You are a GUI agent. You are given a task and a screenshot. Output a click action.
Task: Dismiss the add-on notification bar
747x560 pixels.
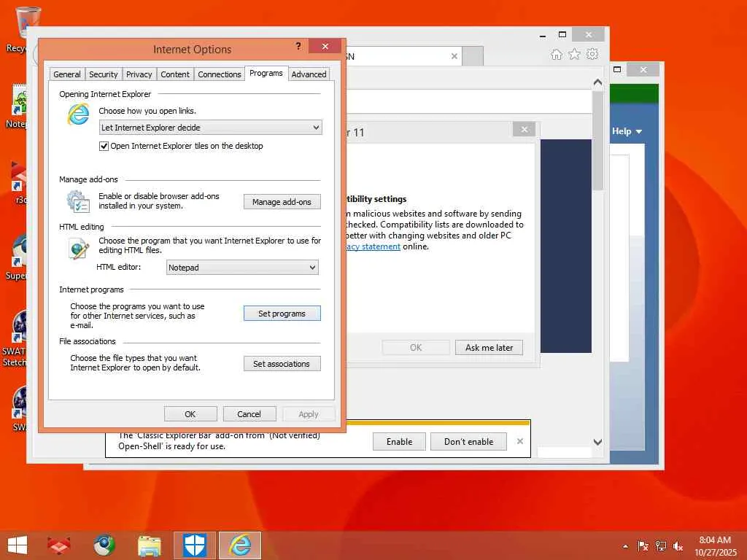tap(519, 441)
